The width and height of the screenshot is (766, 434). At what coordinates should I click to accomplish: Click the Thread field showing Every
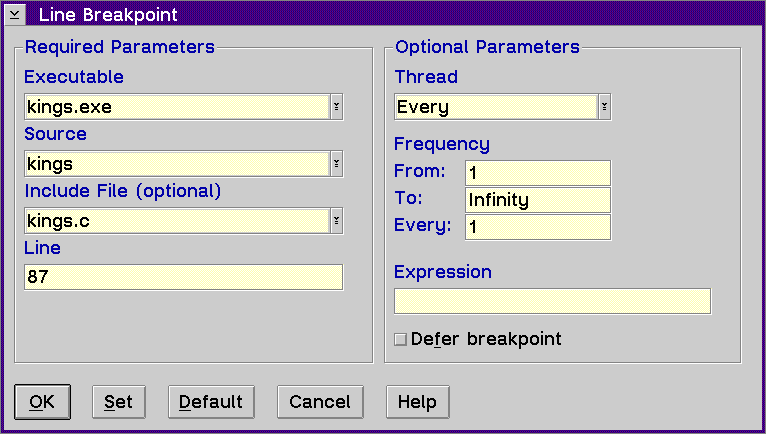pyautogui.click(x=496, y=107)
